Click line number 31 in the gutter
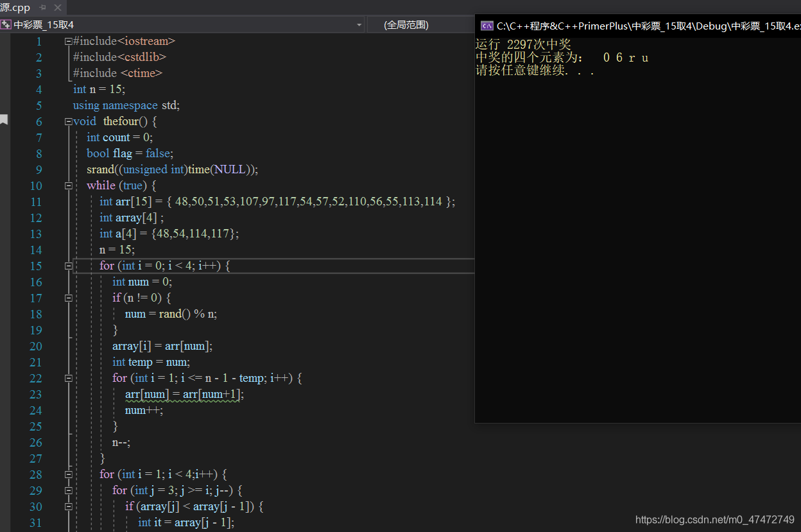The image size is (801, 532). point(36,522)
